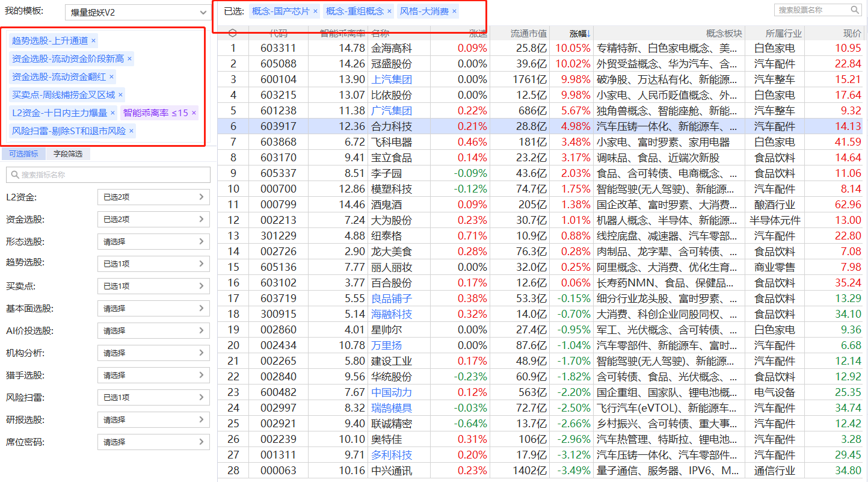Expand the 基本面选股 indicator selector
Screen dimensions: 868x482
(153, 308)
